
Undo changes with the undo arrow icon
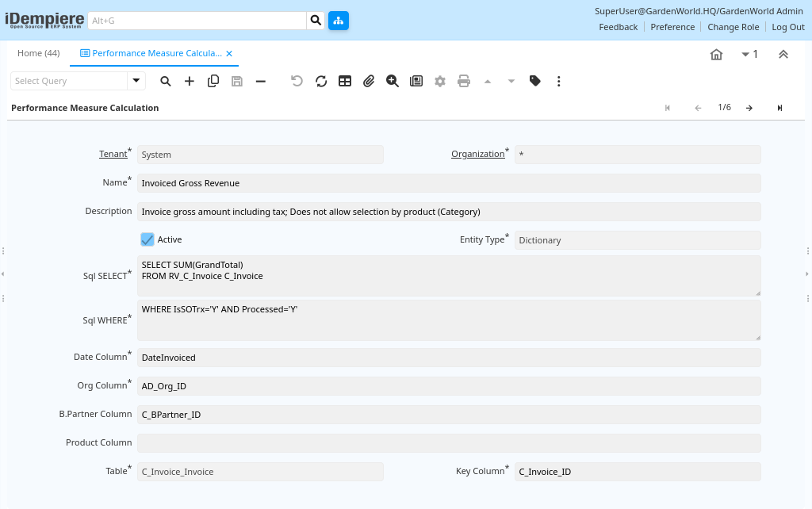click(297, 82)
